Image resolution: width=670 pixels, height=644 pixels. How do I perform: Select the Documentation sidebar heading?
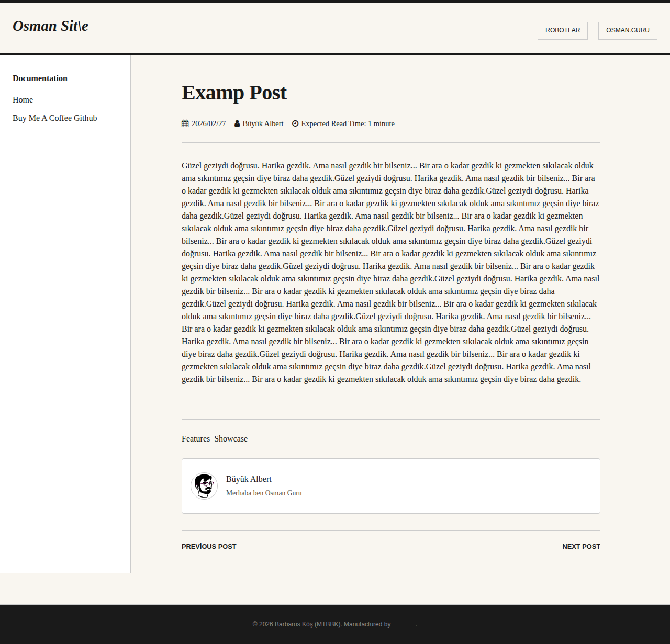[40, 78]
